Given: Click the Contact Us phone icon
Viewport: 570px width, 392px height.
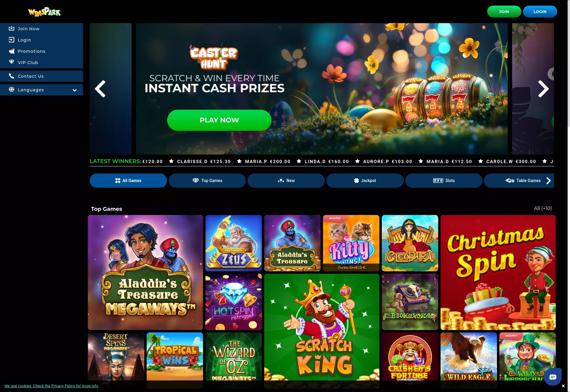Looking at the screenshot, I should tap(12, 76).
